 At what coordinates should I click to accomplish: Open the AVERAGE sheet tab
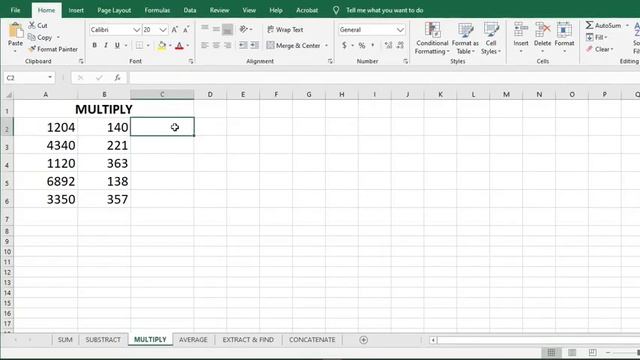(x=193, y=340)
